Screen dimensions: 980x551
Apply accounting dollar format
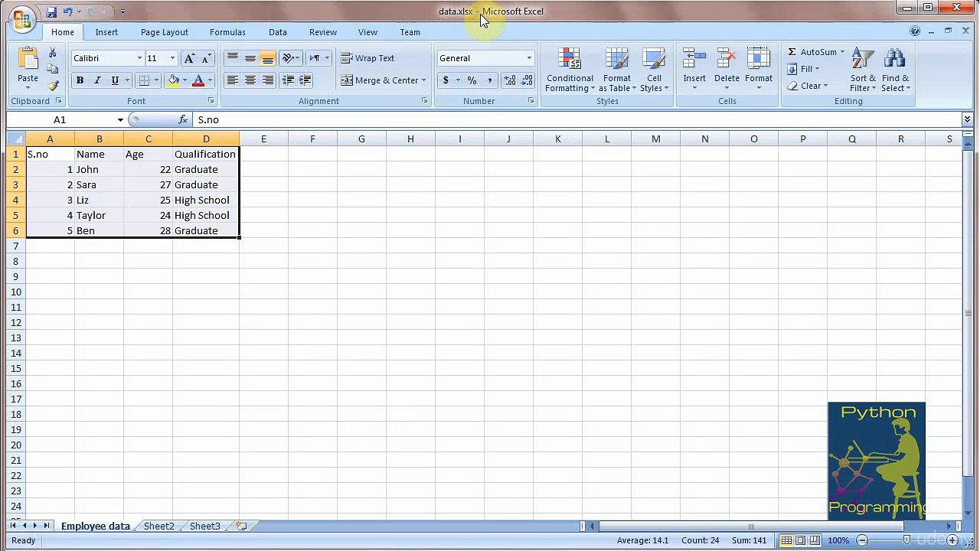pos(446,80)
